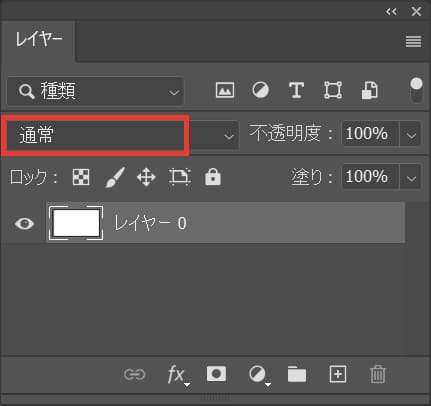
Task: Expand the 不透明度 opacity slider arrow
Action: 411,135
